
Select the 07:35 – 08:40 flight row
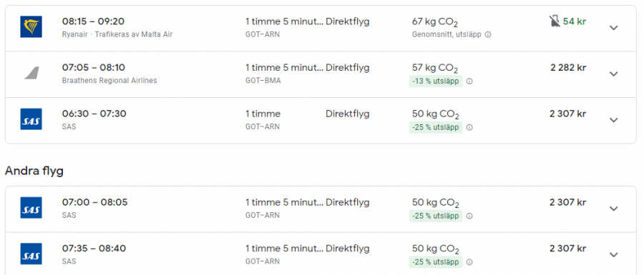(321, 254)
